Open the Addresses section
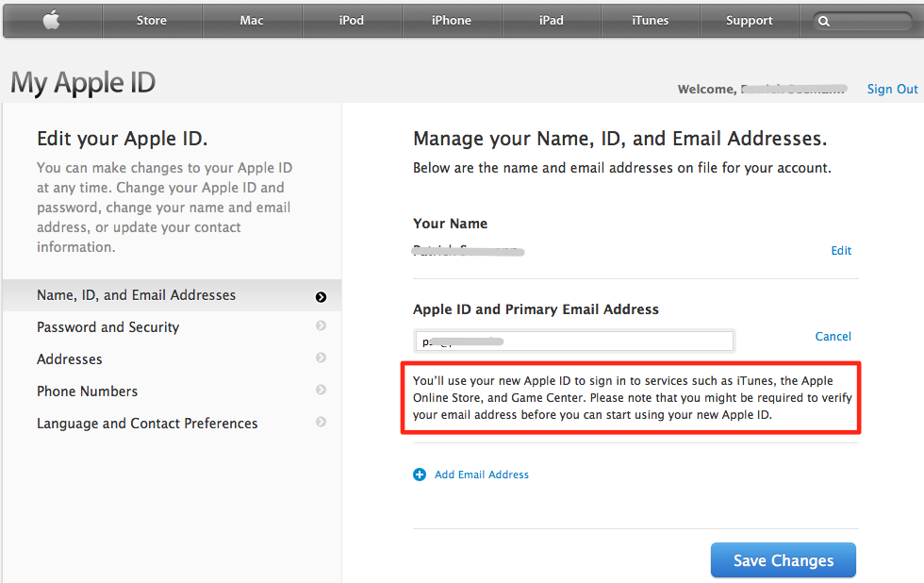Screen dimensions: 924x583 coord(172,359)
